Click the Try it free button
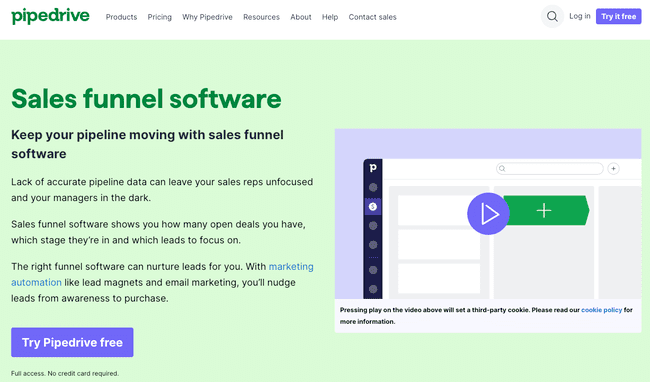650x382 pixels. coord(618,16)
